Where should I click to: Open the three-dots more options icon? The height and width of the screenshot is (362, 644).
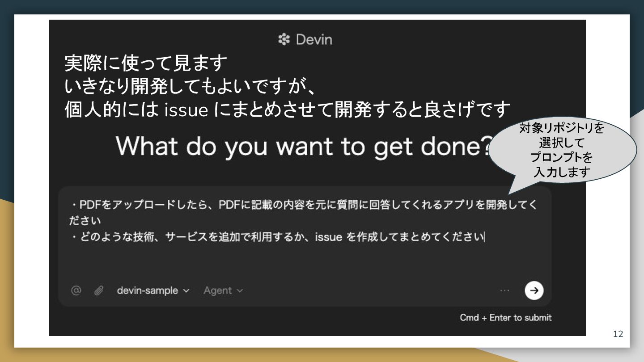(x=505, y=290)
